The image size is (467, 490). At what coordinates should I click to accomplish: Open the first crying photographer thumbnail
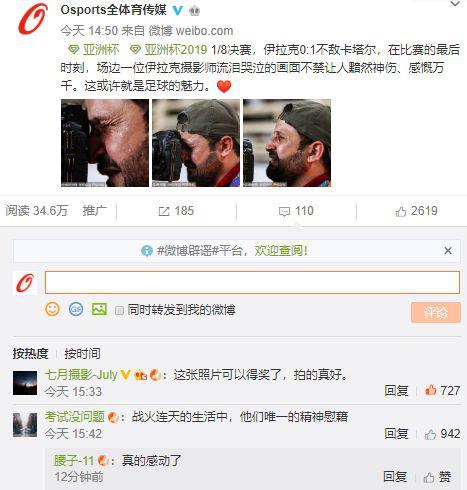pyautogui.click(x=105, y=143)
